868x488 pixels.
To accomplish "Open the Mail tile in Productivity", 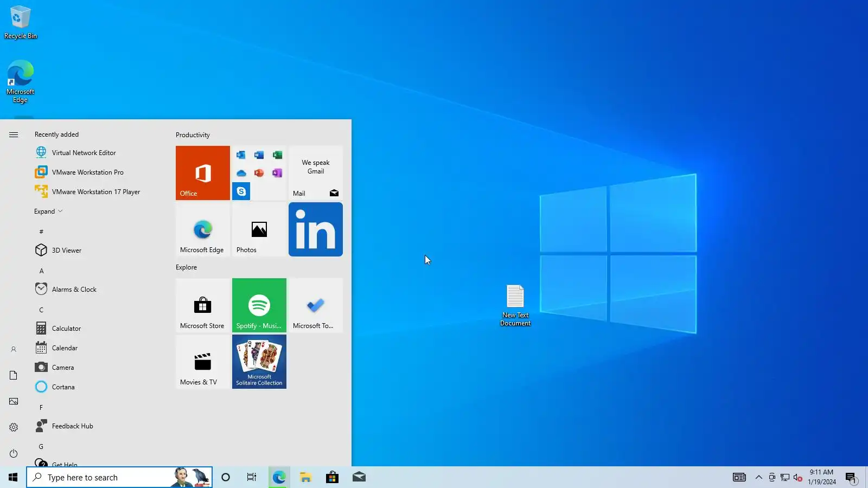I will [x=316, y=173].
